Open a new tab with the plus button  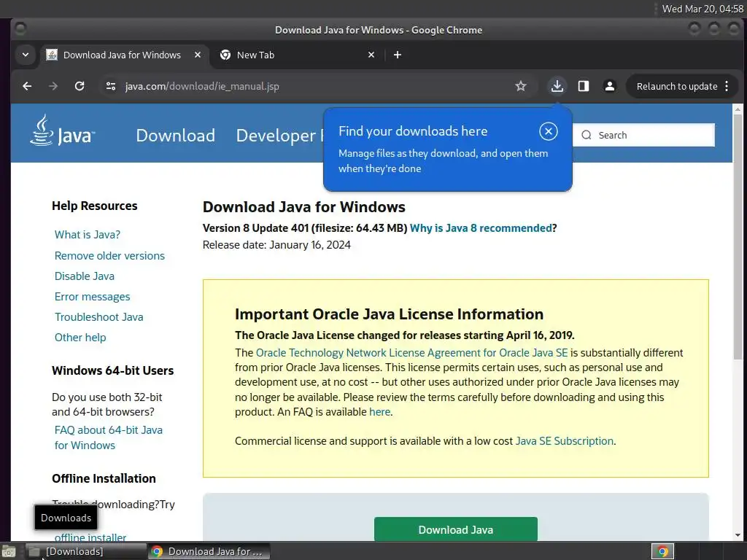(398, 55)
